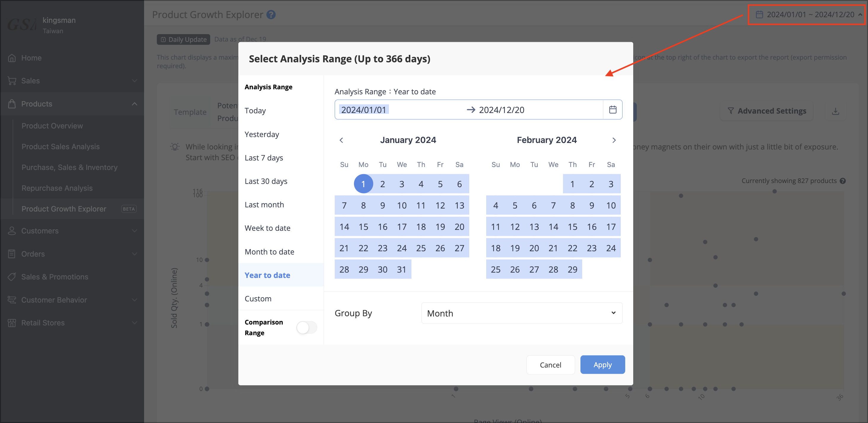Select Last 30 days range
Screen dimensions: 868x423
pos(281,181)
